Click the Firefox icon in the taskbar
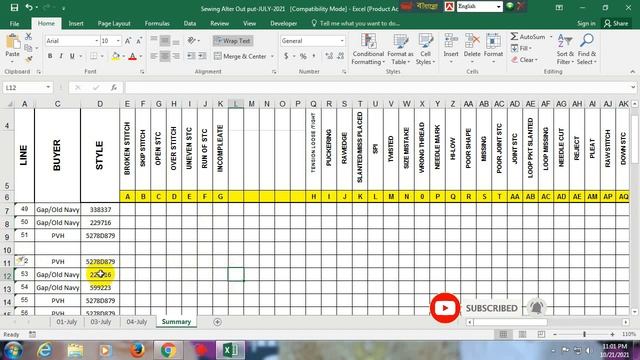Image resolution: width=640 pixels, height=360 pixels. [138, 350]
